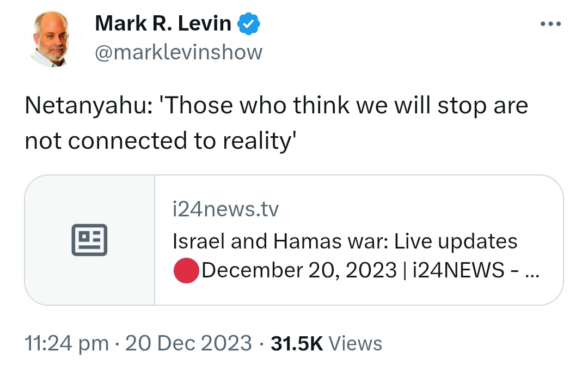Click the red circle live indicator
This screenshot has width=588, height=370.
coord(186,271)
